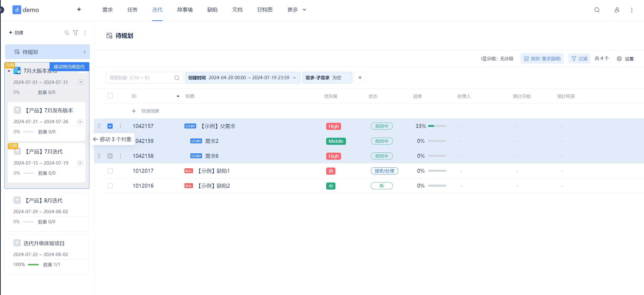Click drag handle of row 1042157
Screen dimensions: 644x295
click(x=99, y=126)
